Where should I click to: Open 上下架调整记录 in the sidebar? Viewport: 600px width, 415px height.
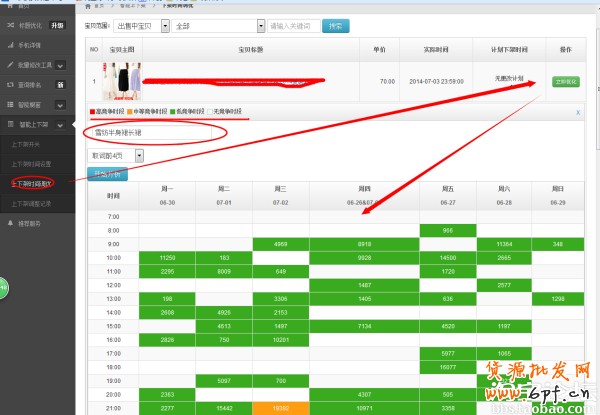[x=35, y=204]
